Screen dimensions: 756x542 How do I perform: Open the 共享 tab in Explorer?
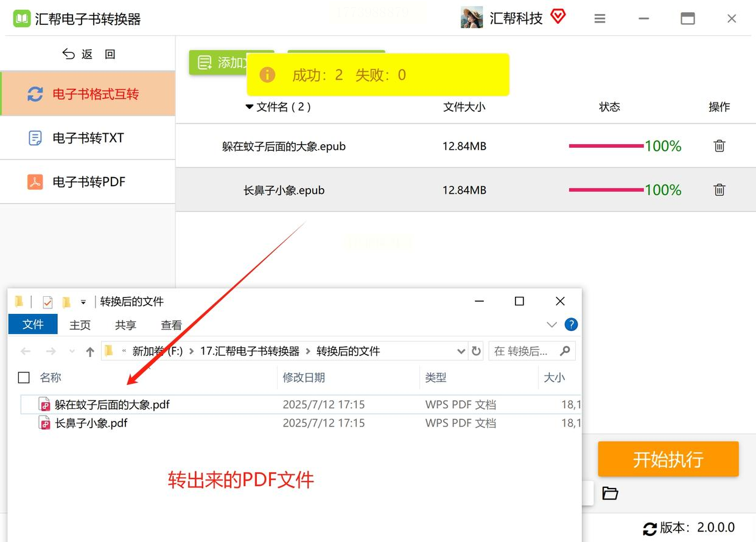click(x=125, y=325)
